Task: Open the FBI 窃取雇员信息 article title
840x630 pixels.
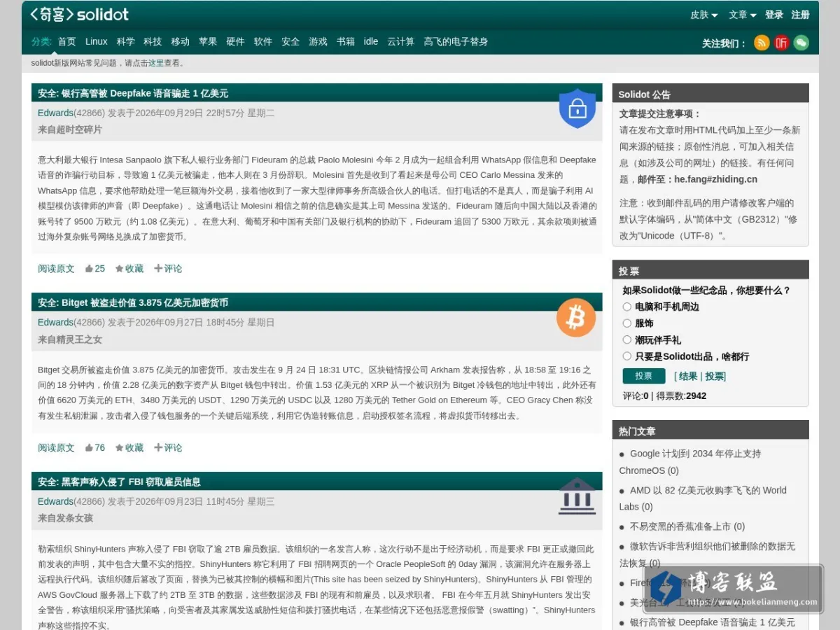Action: pyautogui.click(x=119, y=482)
